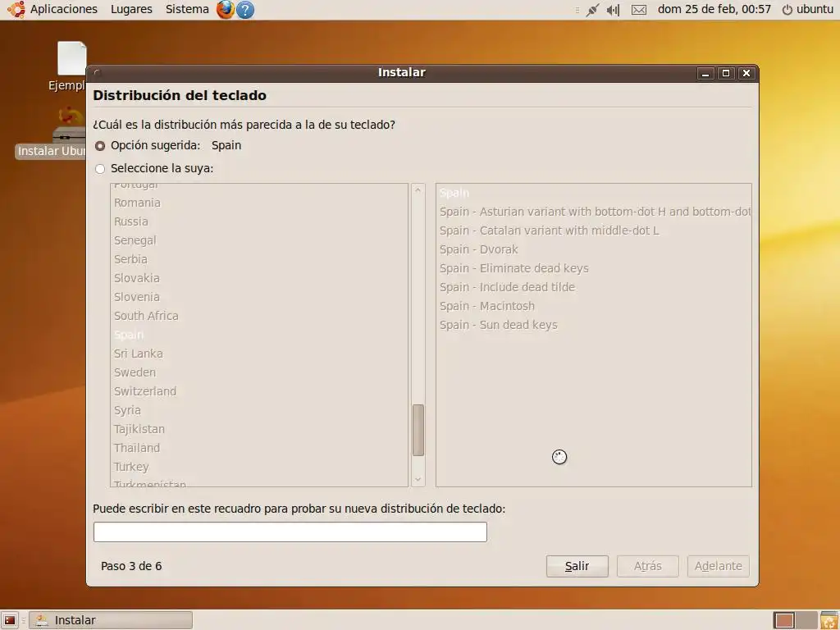840x630 pixels.
Task: Select the Seleccione la suya radio button
Action: point(99,169)
